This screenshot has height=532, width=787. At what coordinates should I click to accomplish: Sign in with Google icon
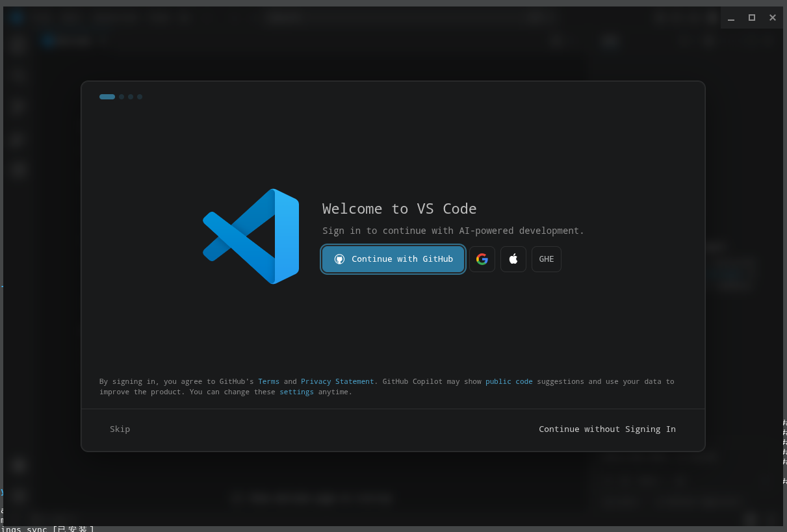tap(482, 259)
